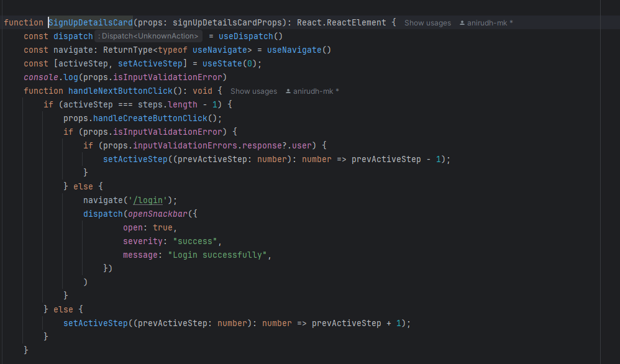Click the open: true property
The image size is (620, 364).
147,227
